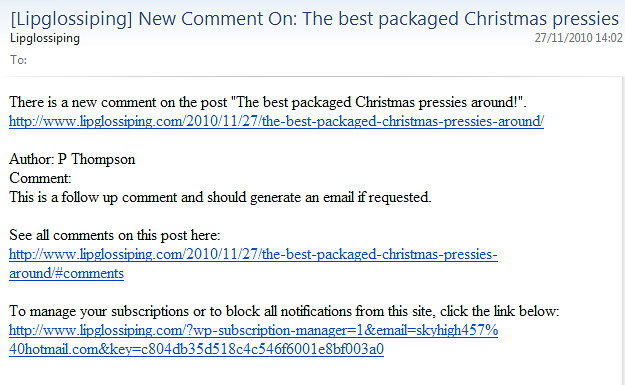Click the comments link ending "christmas-pressies-"
The height and width of the screenshot is (385, 625).
point(253,254)
